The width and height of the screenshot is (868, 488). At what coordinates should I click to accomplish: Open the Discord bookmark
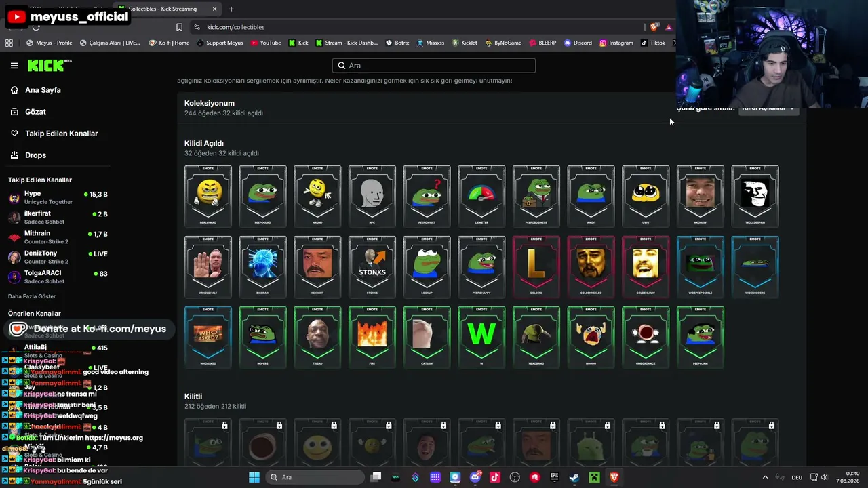pyautogui.click(x=578, y=43)
